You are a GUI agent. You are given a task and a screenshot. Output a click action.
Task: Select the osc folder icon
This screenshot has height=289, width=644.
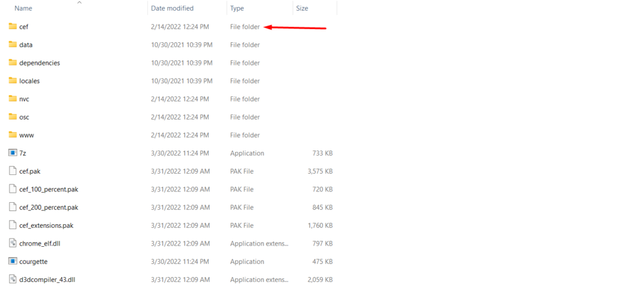(13, 116)
